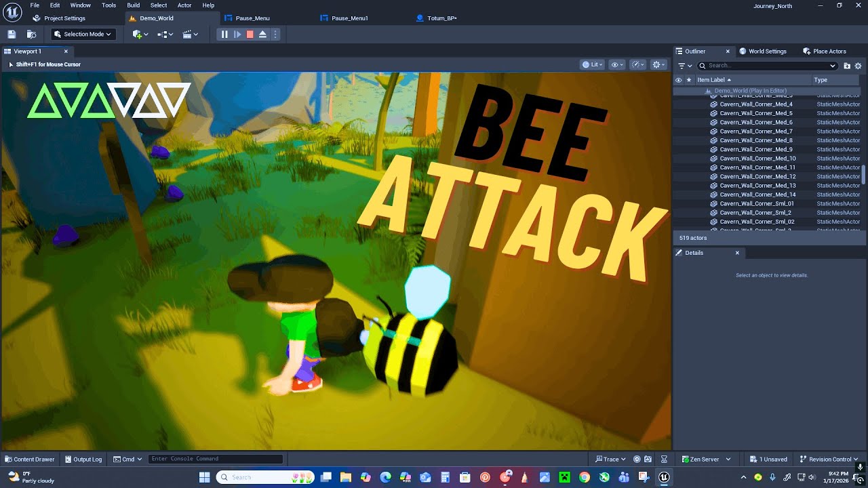The image size is (868, 488).
Task: Open the Outliner filter dropdown
Action: click(x=685, y=66)
